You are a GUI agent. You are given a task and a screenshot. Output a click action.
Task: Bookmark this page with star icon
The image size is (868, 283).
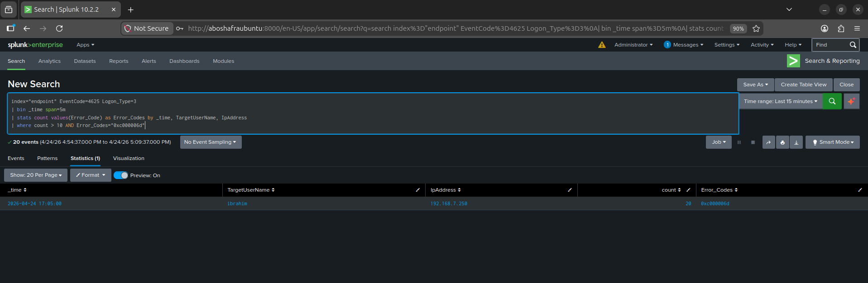coord(756,28)
